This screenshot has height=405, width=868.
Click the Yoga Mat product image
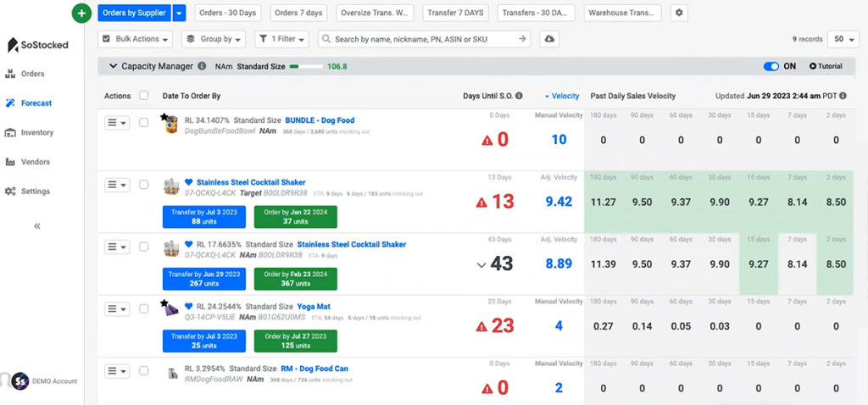point(170,308)
